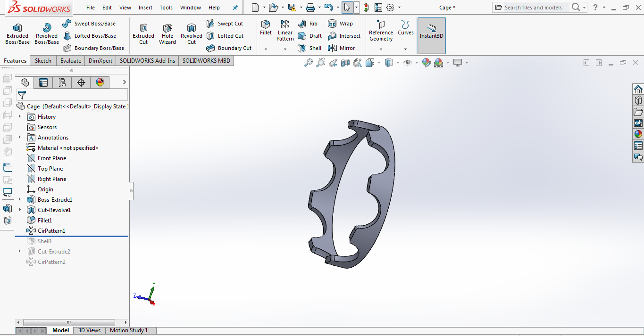644x336 pixels.
Task: Switch to the Sketch tab
Action: (x=43, y=60)
